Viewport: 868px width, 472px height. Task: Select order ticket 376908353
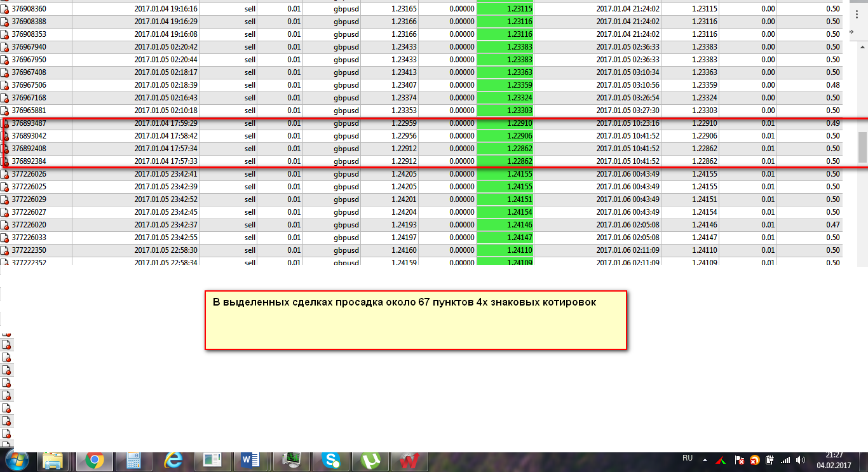click(29, 34)
